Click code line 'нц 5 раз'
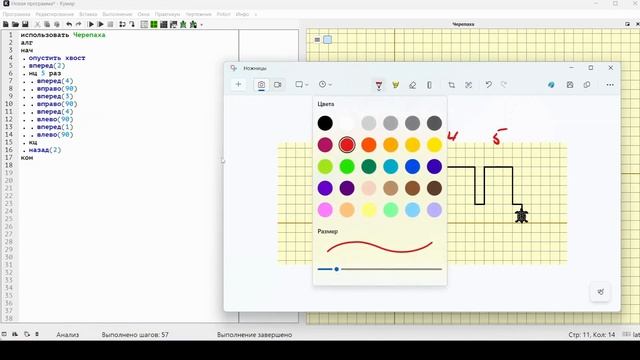 click(44, 73)
